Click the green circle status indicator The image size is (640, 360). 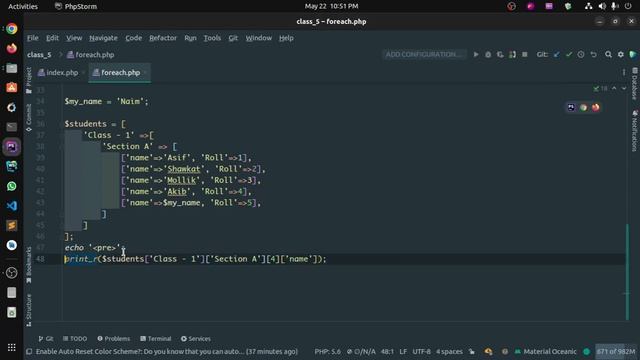pos(587,351)
